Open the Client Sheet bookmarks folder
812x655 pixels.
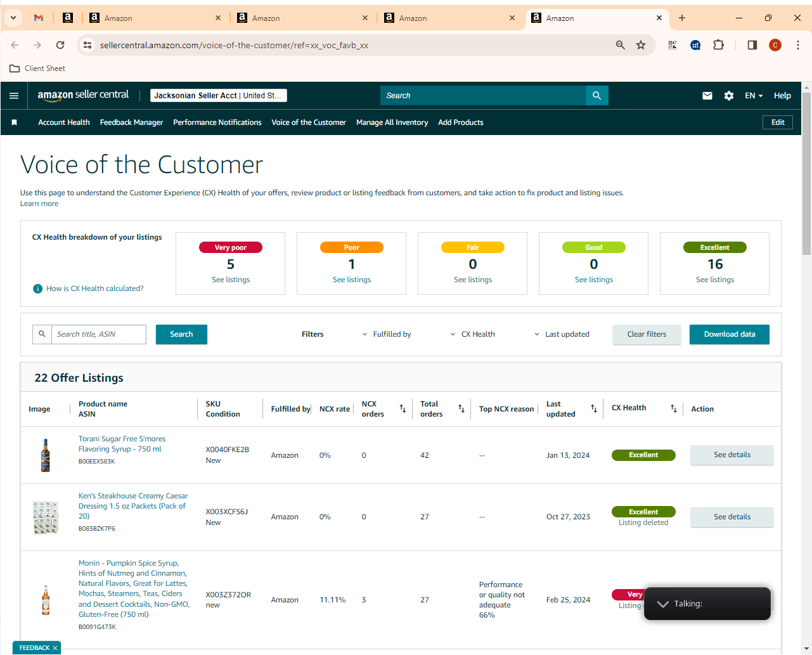[x=37, y=68]
